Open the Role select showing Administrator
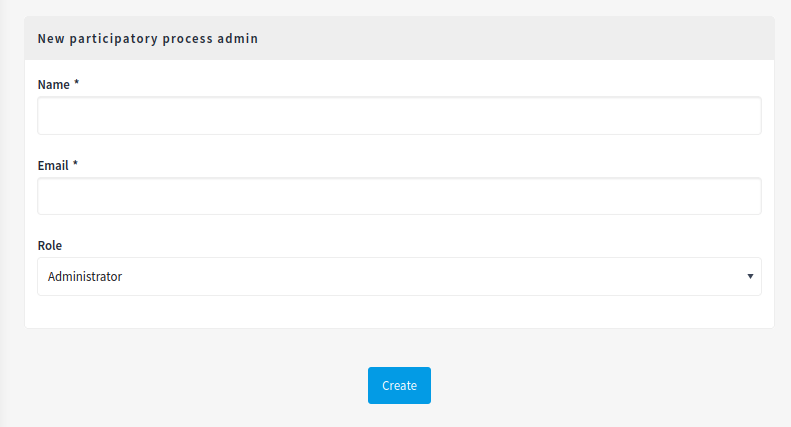This screenshot has width=791, height=427. click(x=399, y=277)
